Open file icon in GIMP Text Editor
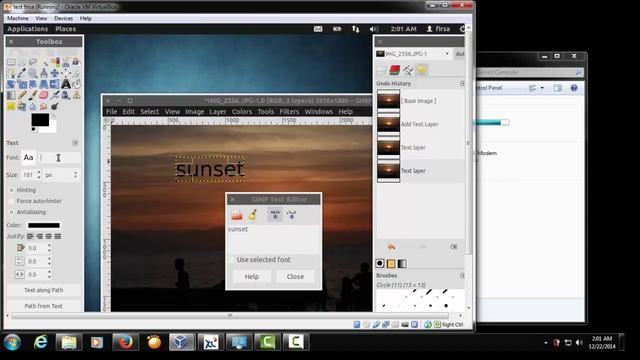 237,215
